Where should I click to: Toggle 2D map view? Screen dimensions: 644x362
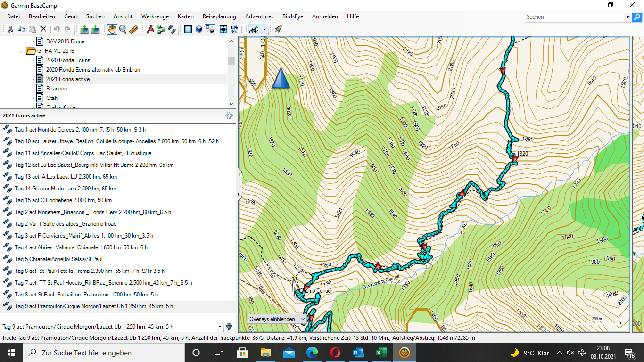188,29
